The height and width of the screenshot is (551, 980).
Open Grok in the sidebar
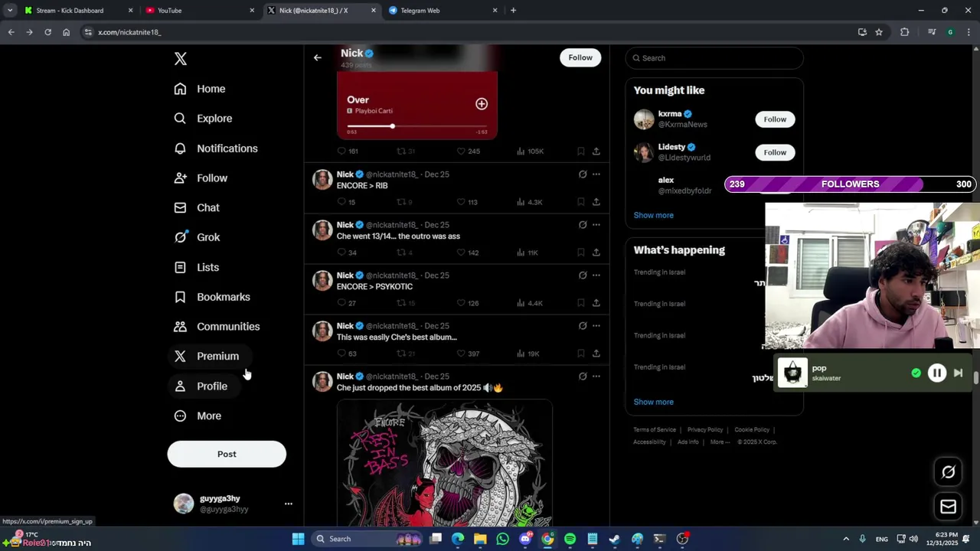(197, 237)
